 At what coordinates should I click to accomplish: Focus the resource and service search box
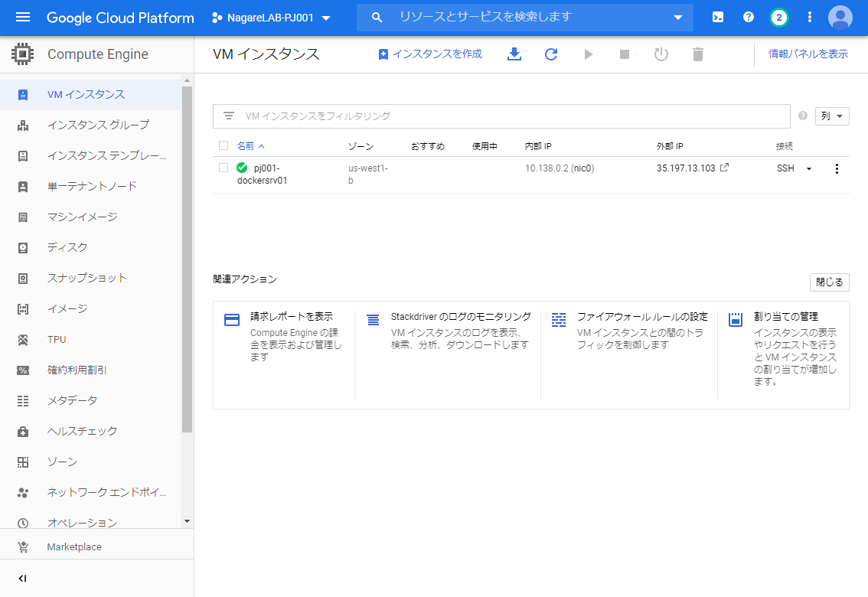click(525, 17)
